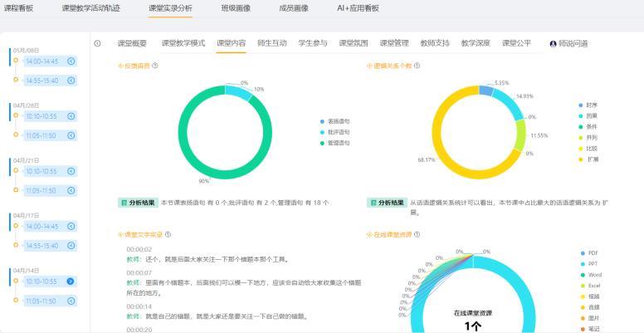Toggle 表扬语句 legend item
This screenshot has width=644, height=333.
tap(335, 122)
